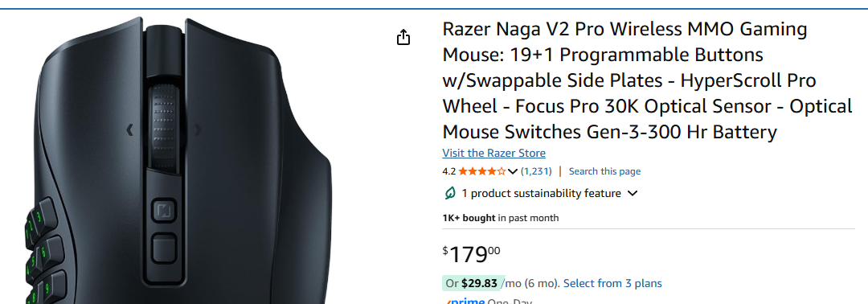This screenshot has width=868, height=304.
Task: Click the lower square button below the scroll wheel
Action: tap(164, 248)
